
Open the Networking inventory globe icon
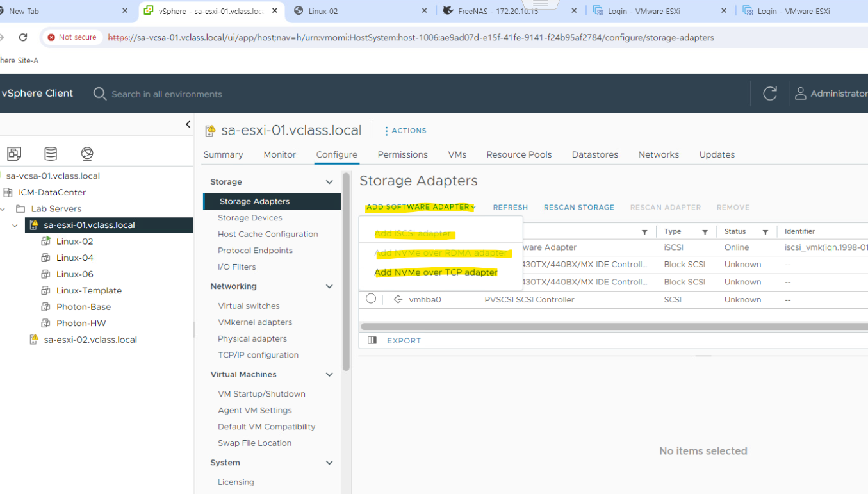[87, 154]
